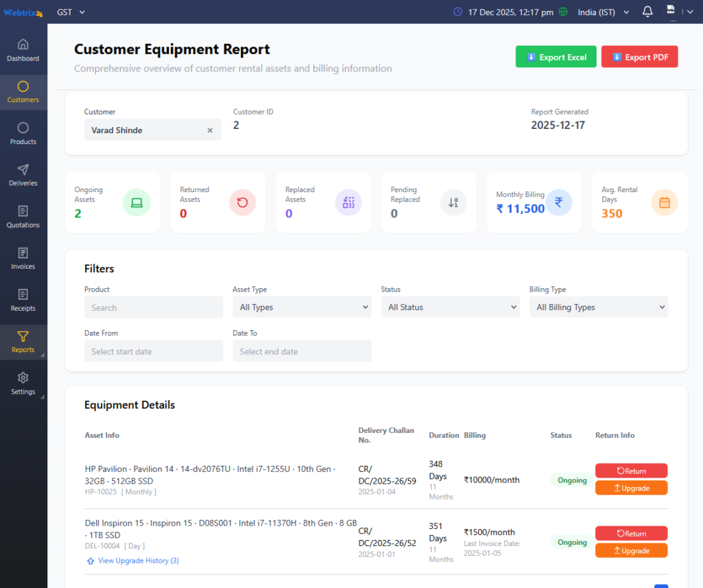Upgrade the HP Pavilion asset

pyautogui.click(x=632, y=488)
